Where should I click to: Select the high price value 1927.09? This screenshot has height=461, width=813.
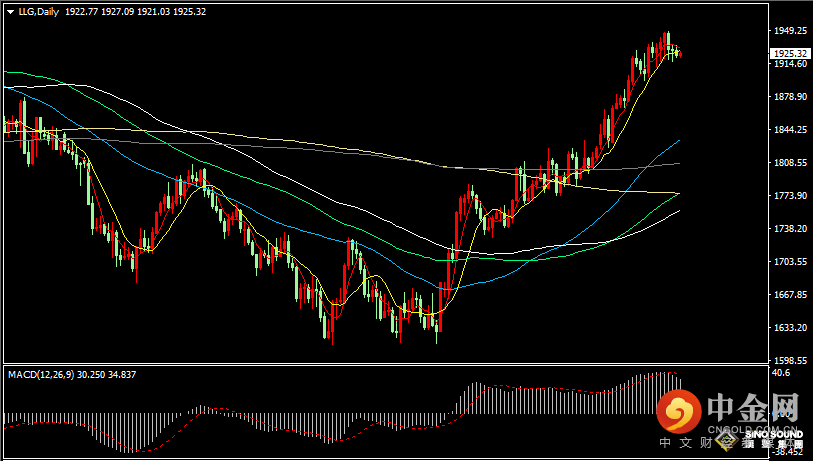point(117,11)
